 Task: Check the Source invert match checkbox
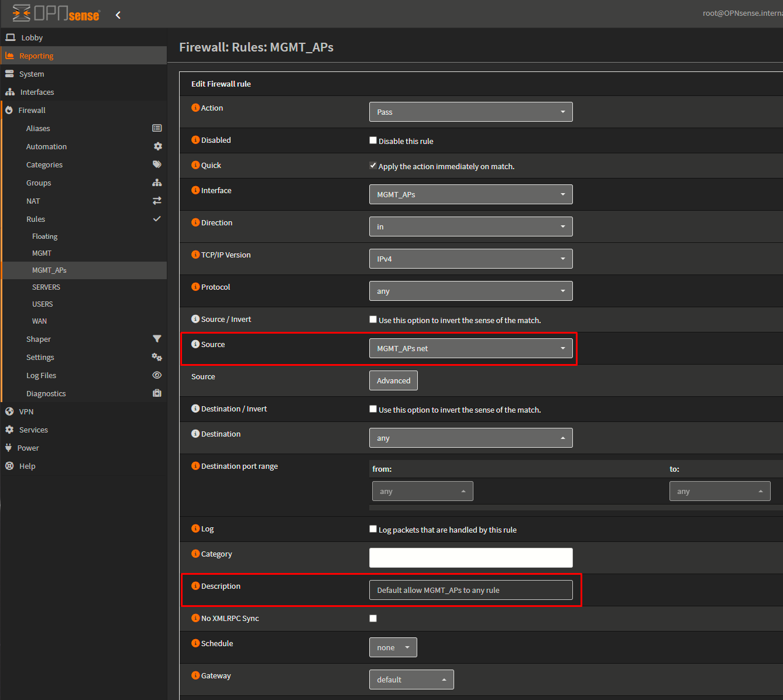(x=373, y=320)
